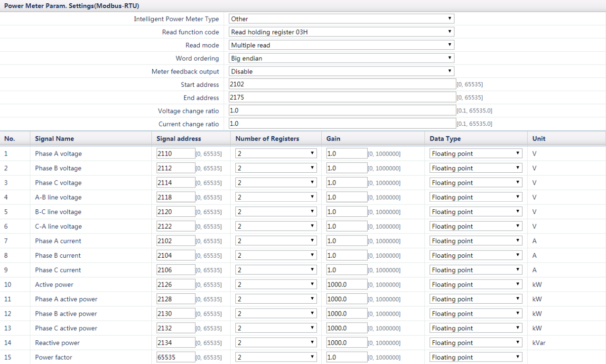606x364 pixels.
Task: Open Number of Registers for Phase B voltage
Action: pos(276,168)
